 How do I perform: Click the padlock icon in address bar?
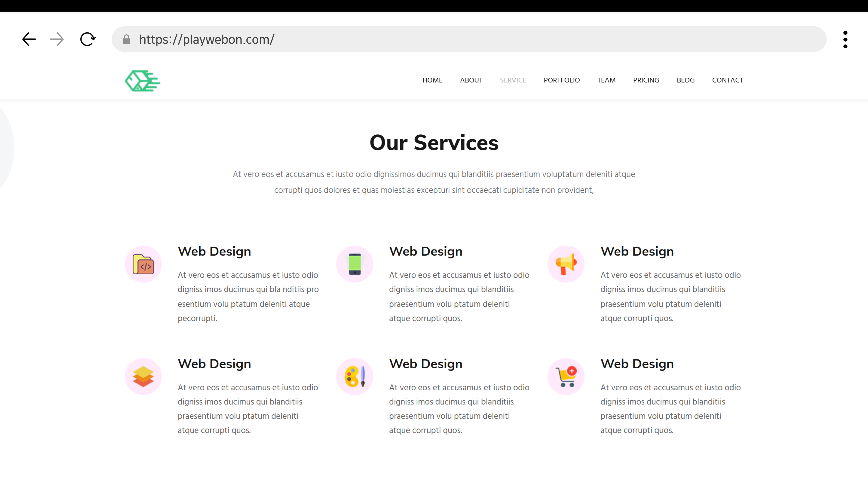click(x=126, y=39)
